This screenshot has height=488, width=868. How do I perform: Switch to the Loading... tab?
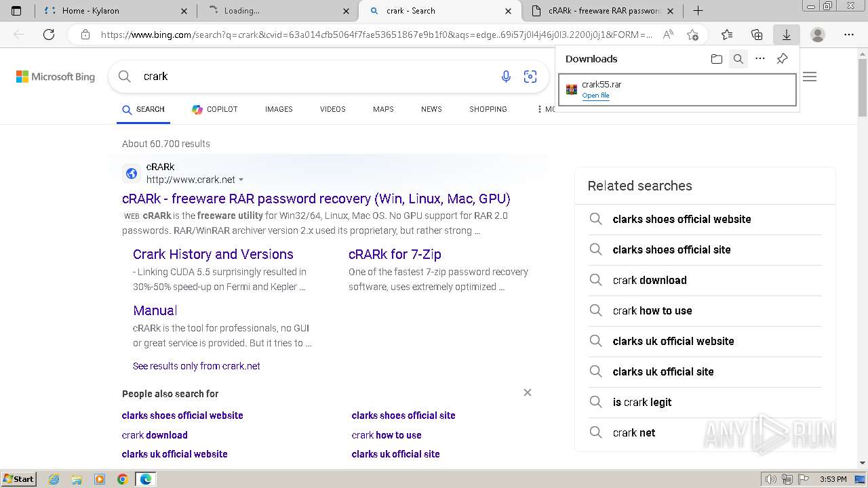277,11
